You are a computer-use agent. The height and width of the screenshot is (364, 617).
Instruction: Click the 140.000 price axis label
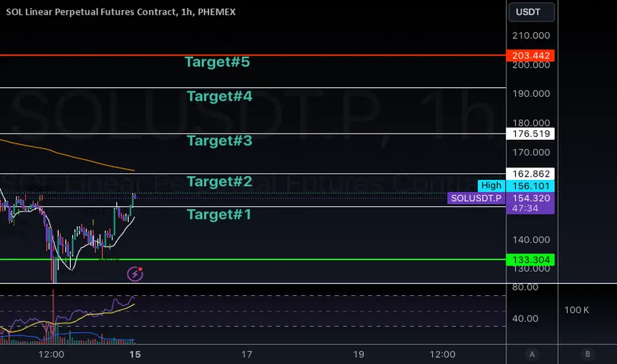[x=531, y=240]
